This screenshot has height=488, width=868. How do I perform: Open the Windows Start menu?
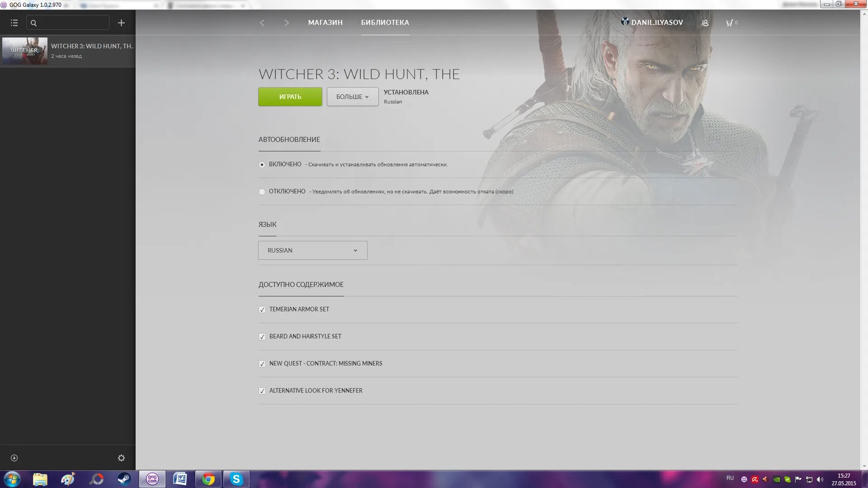pos(12,479)
